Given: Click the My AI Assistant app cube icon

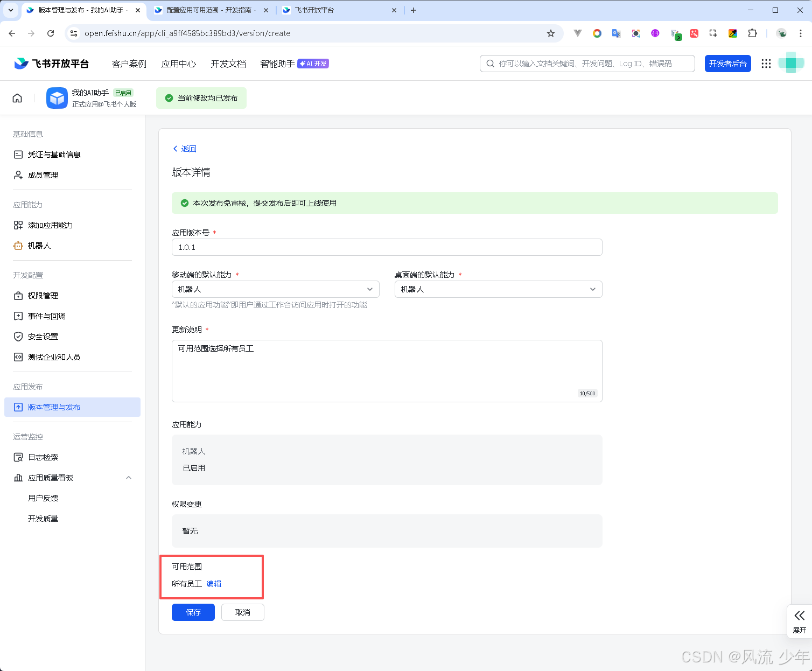Looking at the screenshot, I should tap(57, 98).
